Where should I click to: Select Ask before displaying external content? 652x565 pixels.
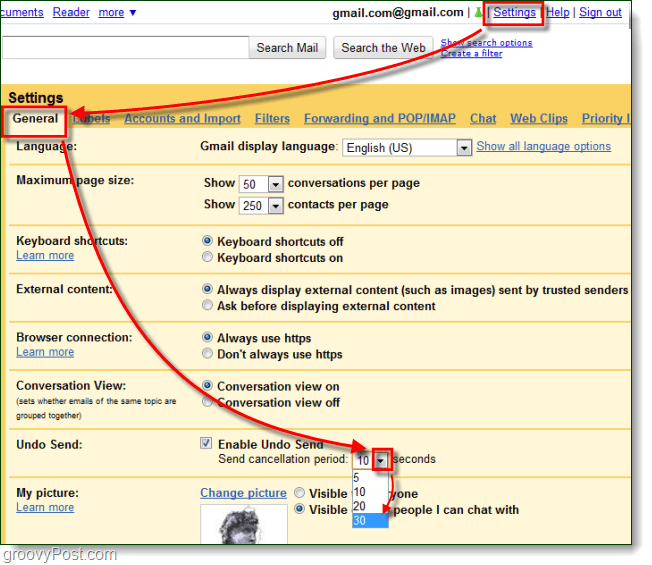tap(207, 305)
